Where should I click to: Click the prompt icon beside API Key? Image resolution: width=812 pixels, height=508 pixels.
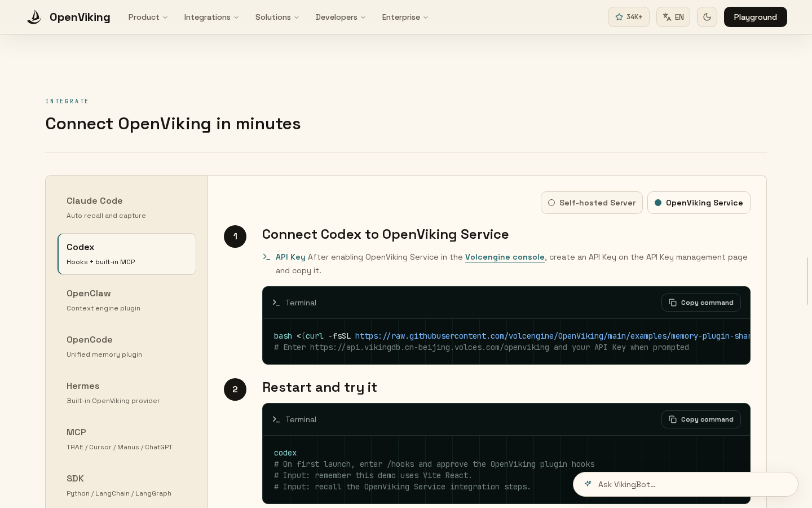pyautogui.click(x=267, y=257)
